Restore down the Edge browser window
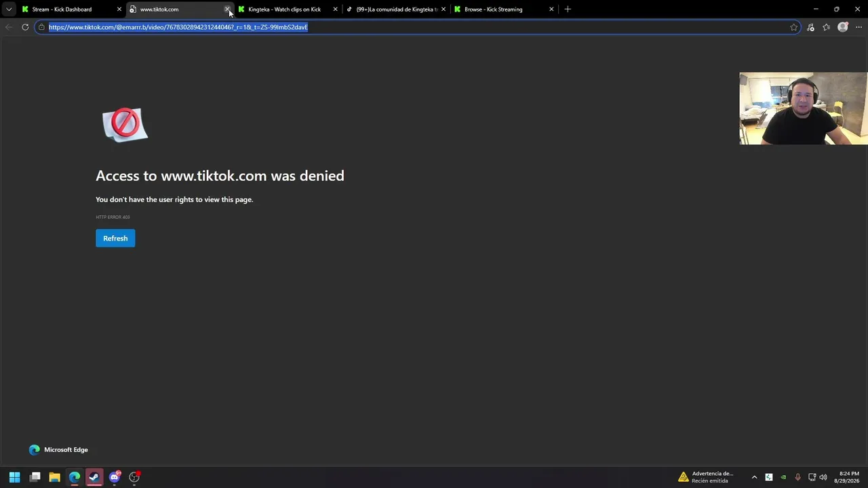 point(836,9)
